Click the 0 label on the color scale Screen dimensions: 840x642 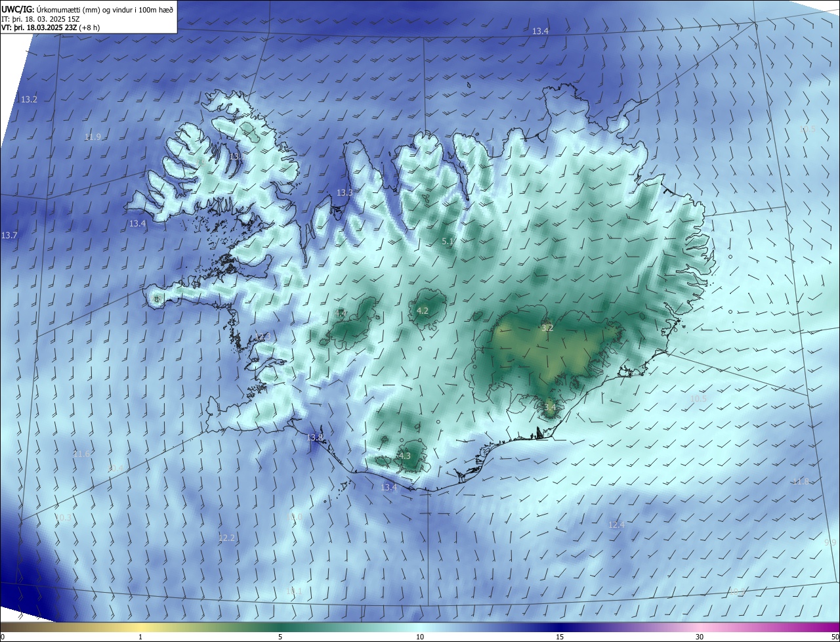pos(3,637)
